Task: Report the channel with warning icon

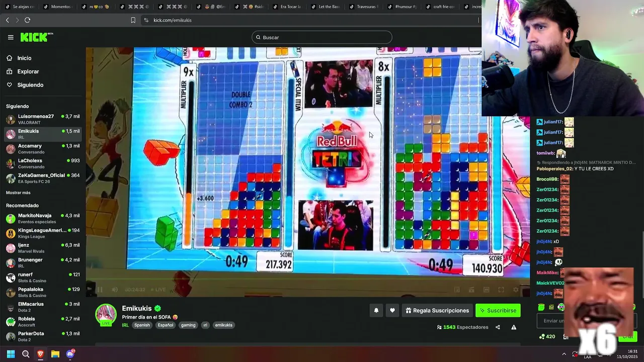Action: click(514, 327)
